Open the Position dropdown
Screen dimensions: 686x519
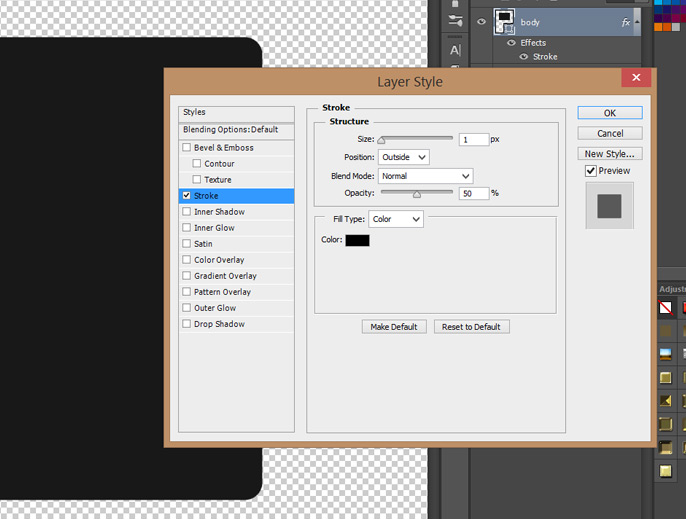pos(404,157)
